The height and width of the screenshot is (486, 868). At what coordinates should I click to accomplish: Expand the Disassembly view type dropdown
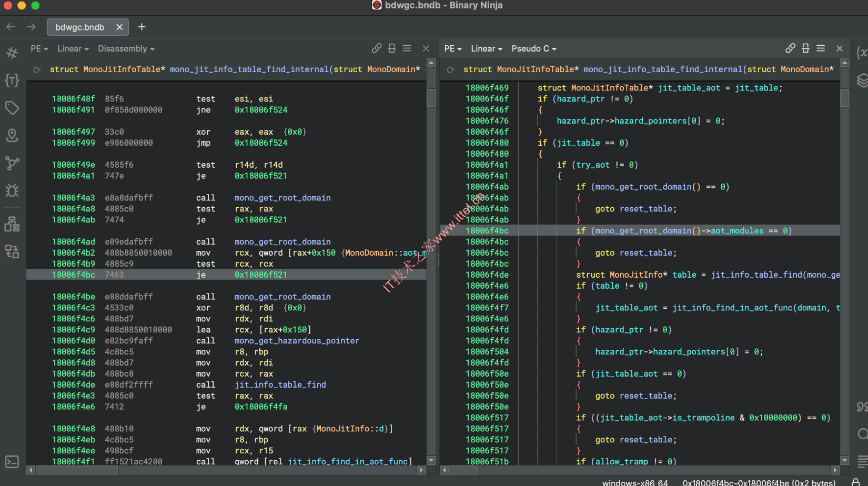[126, 48]
